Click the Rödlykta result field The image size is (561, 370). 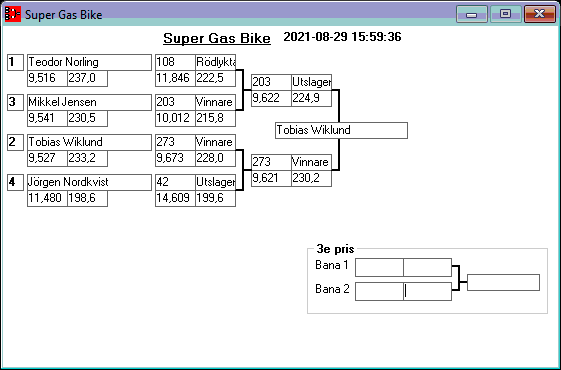[x=215, y=62]
